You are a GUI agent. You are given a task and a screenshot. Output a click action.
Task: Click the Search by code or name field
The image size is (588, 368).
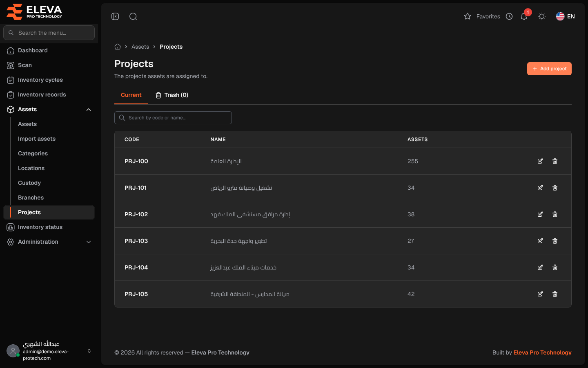coord(173,118)
